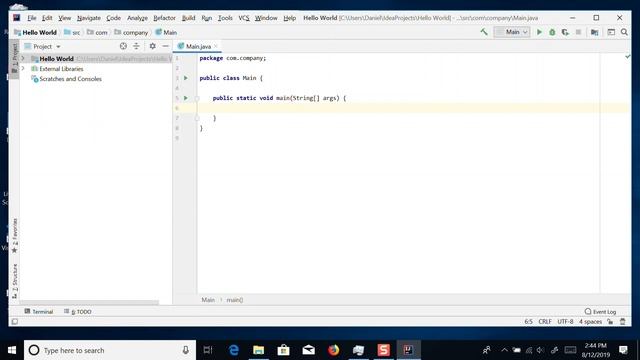640x360 pixels.
Task: Toggle the Favorites side tool button
Action: [14, 236]
